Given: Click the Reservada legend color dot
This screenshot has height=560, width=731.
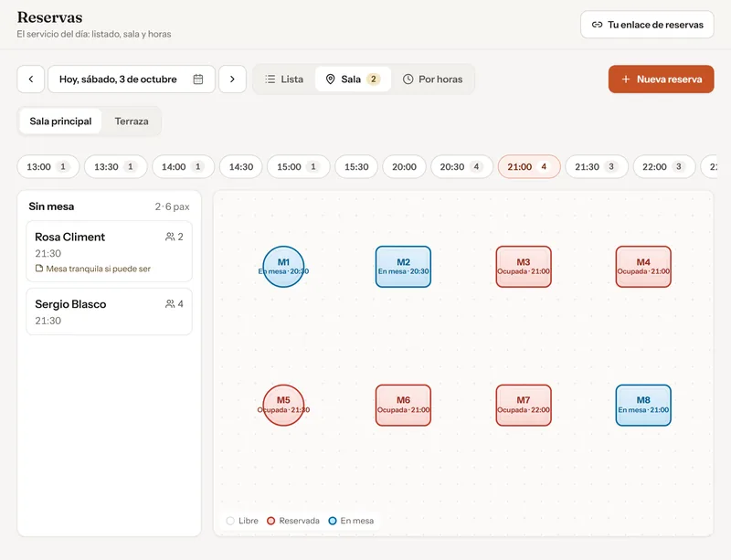Looking at the screenshot, I should [x=270, y=521].
